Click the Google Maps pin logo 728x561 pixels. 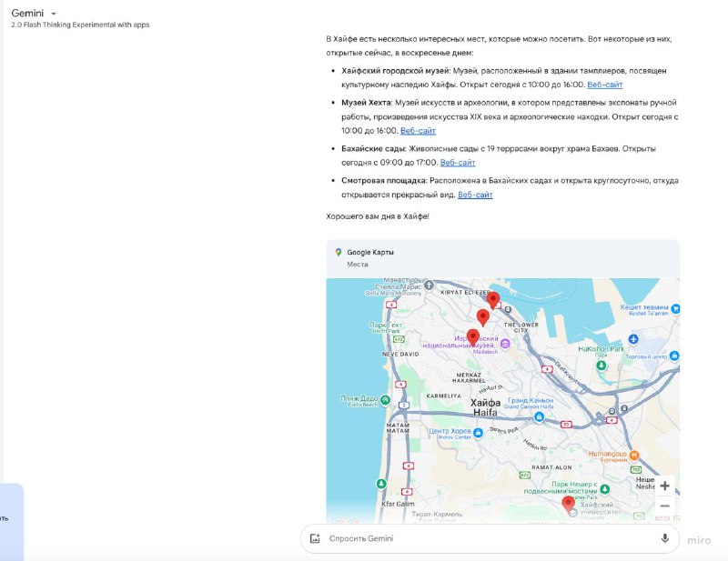click(x=339, y=253)
